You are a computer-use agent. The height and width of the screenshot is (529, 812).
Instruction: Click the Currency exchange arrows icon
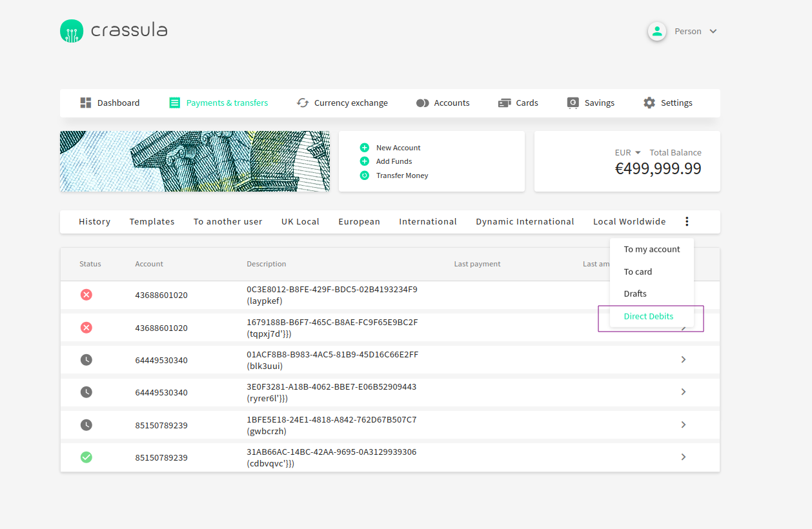pos(302,103)
